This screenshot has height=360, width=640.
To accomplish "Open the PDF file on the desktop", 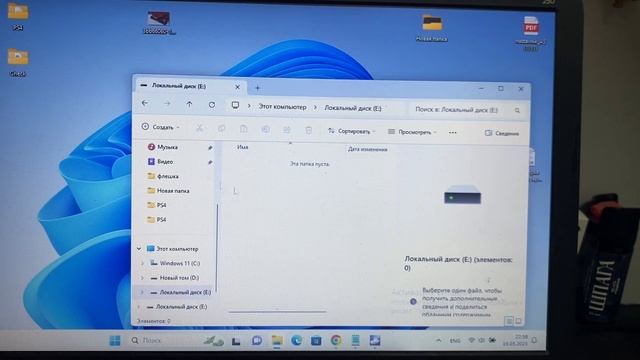I will click(531, 33).
